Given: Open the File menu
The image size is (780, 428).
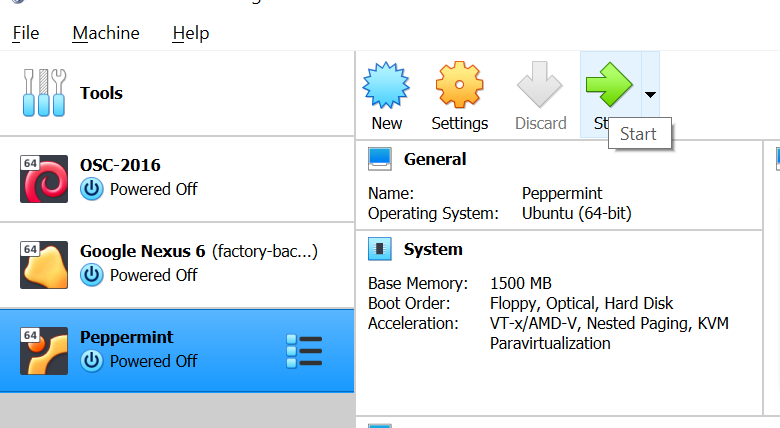Looking at the screenshot, I should click(x=26, y=33).
